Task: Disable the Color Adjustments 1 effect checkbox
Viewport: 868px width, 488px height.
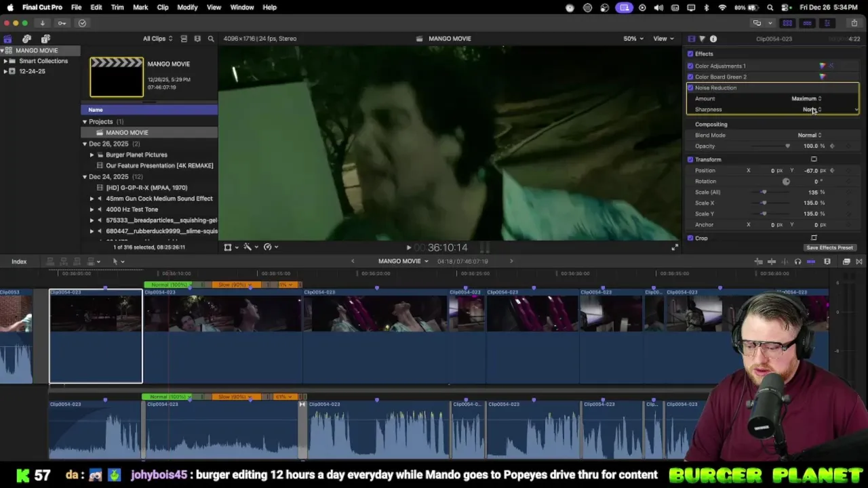Action: click(690, 66)
